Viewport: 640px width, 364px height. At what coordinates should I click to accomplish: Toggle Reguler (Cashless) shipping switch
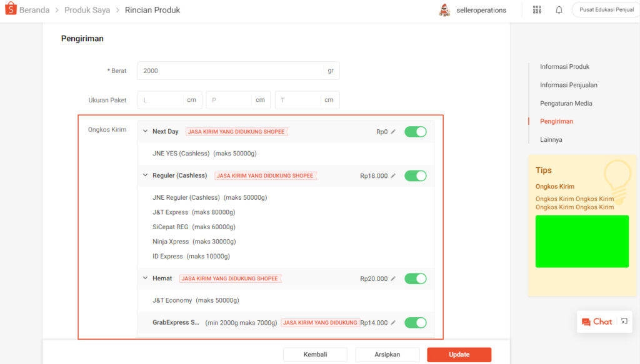point(416,175)
